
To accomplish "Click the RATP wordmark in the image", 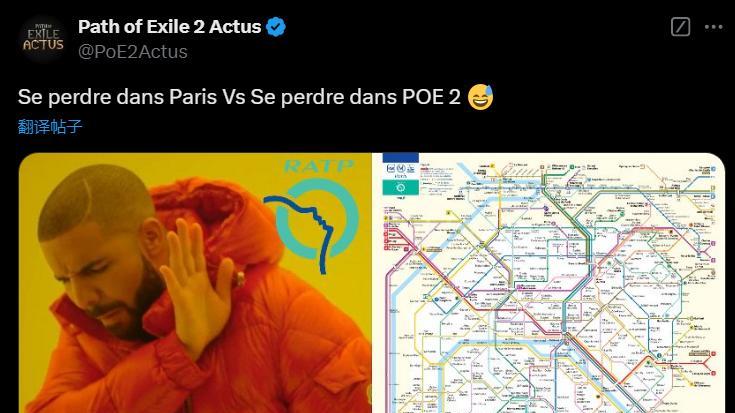I will (319, 166).
